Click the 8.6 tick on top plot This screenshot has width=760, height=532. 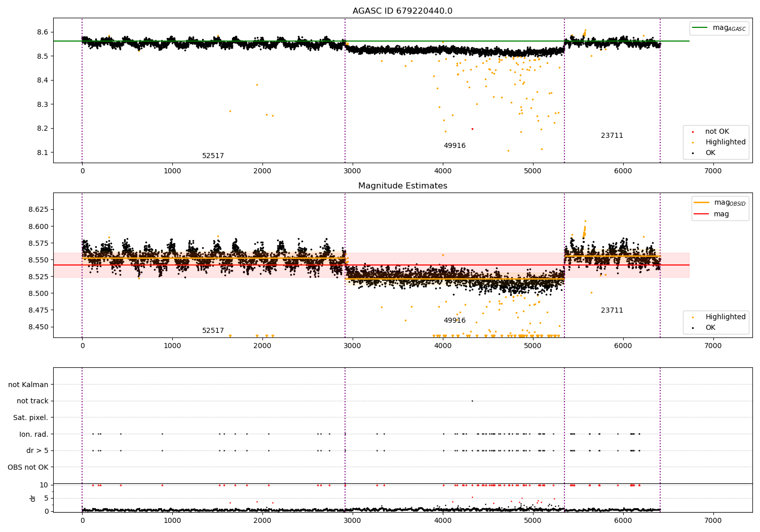click(42, 32)
